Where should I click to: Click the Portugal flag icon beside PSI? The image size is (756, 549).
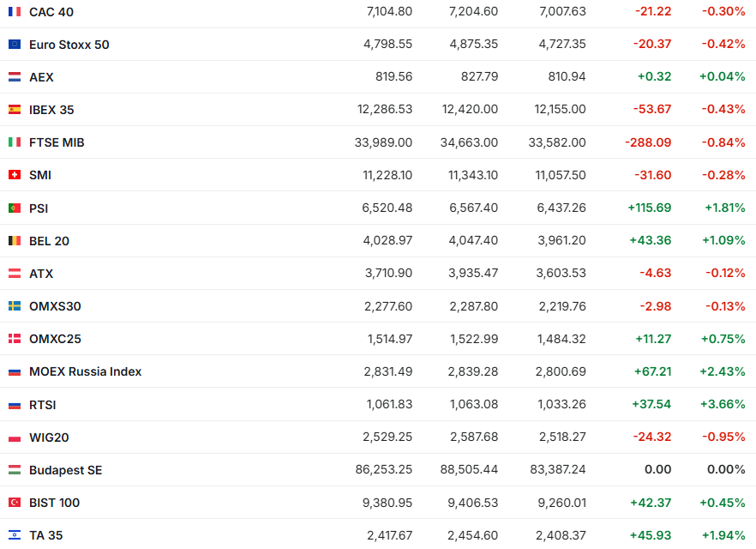(15, 208)
